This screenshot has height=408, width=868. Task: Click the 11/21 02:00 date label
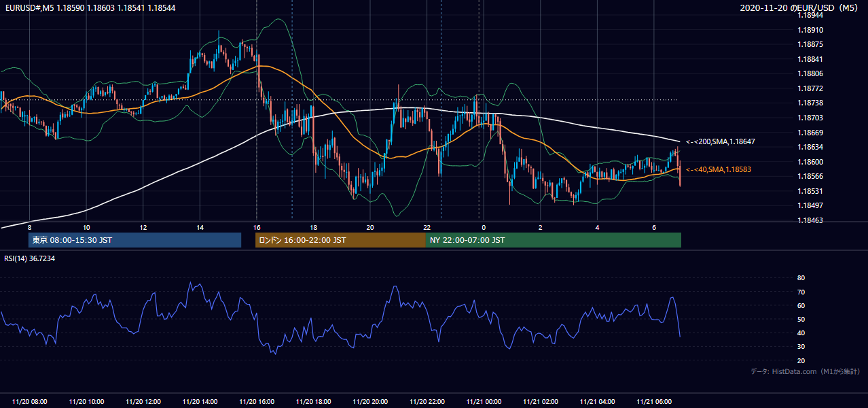[541, 402]
